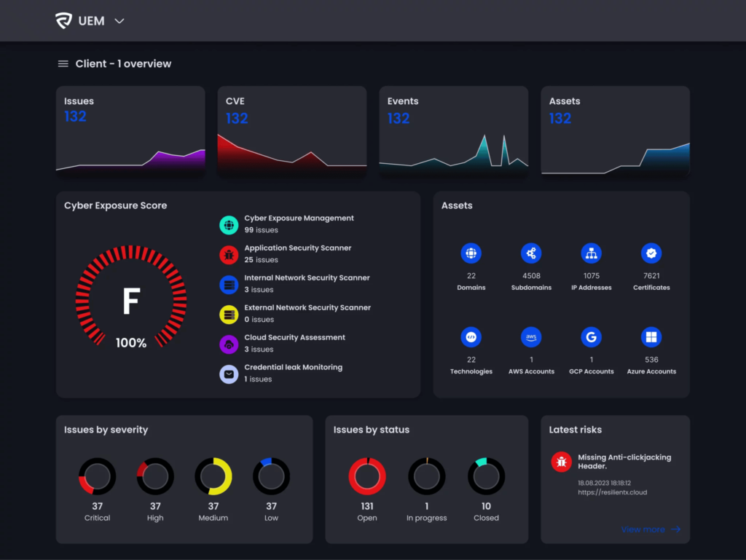The height and width of the screenshot is (560, 746).
Task: Open the IP Addresses network icon
Action: point(591,253)
